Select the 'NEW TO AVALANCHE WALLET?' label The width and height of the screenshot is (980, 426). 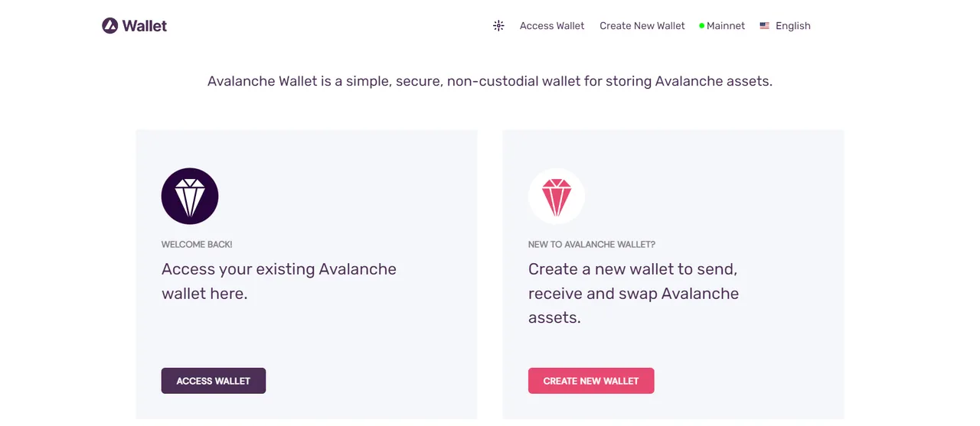coord(592,245)
